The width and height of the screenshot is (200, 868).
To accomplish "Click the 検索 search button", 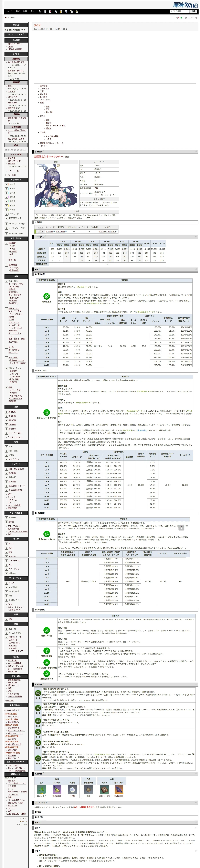I will click(194, 11).
